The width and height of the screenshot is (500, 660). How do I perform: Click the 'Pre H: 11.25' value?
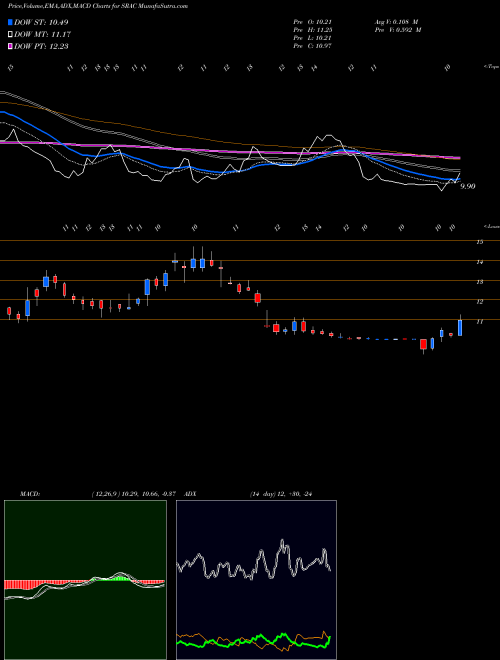click(x=312, y=30)
